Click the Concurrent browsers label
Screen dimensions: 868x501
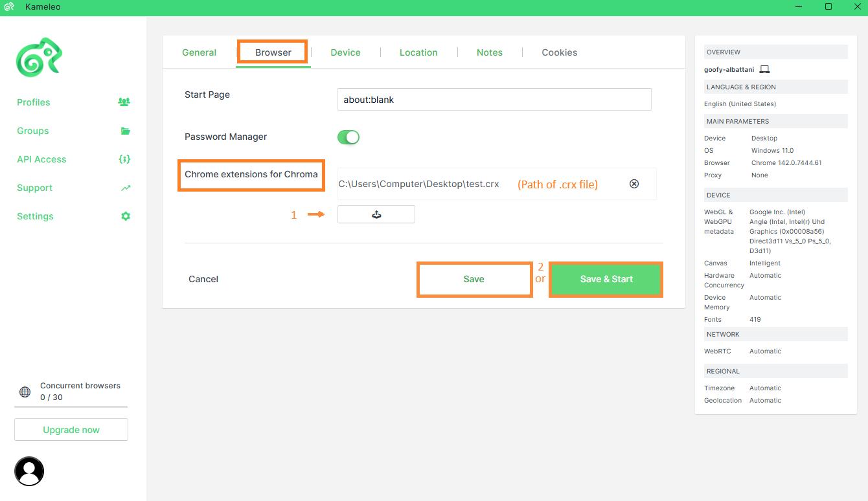tap(80, 386)
